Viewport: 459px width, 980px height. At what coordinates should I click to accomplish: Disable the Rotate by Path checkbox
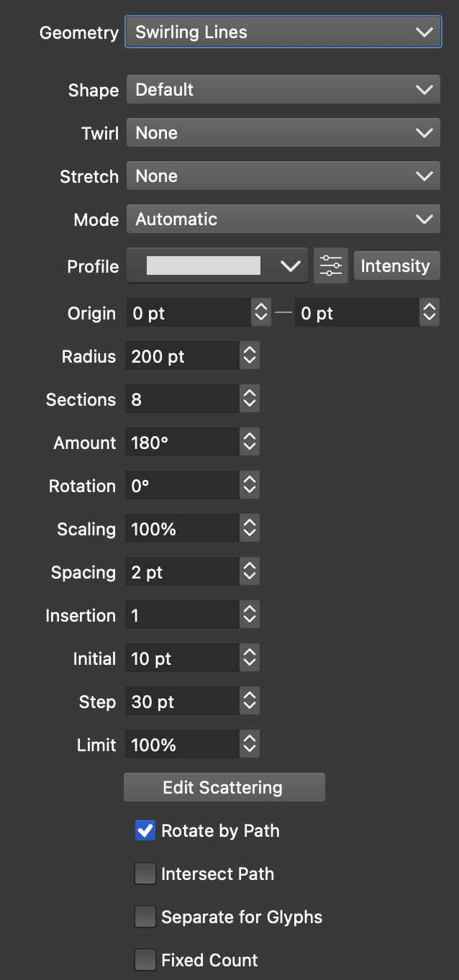coord(145,831)
